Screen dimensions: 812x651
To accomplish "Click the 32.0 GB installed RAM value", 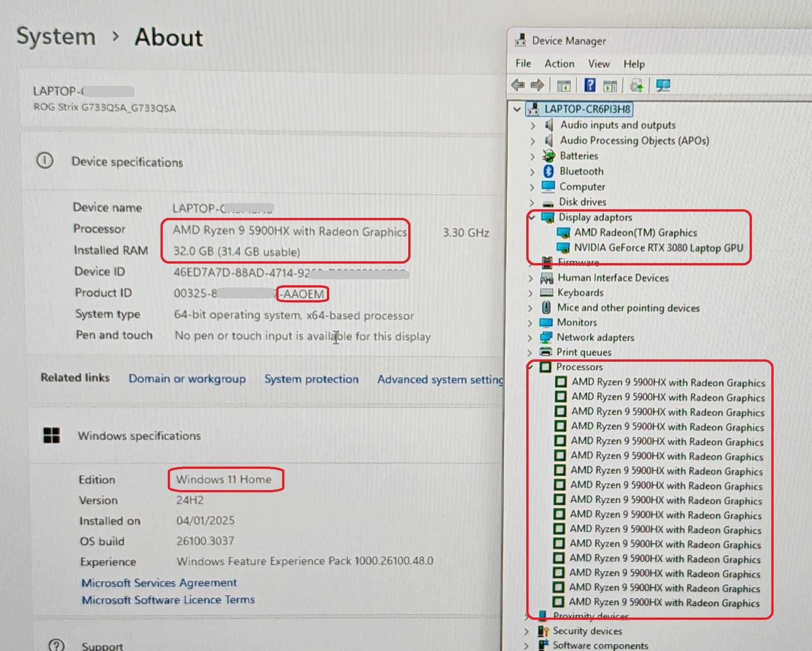I will 236,251.
